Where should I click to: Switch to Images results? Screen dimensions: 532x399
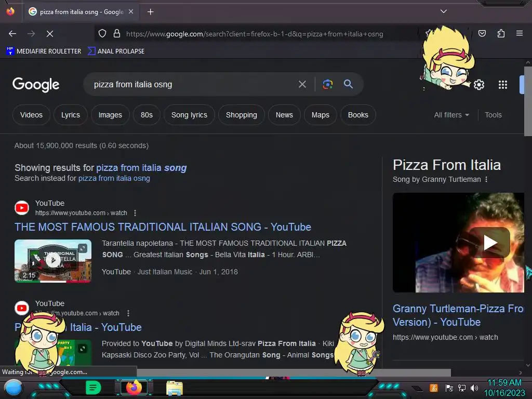coord(110,115)
